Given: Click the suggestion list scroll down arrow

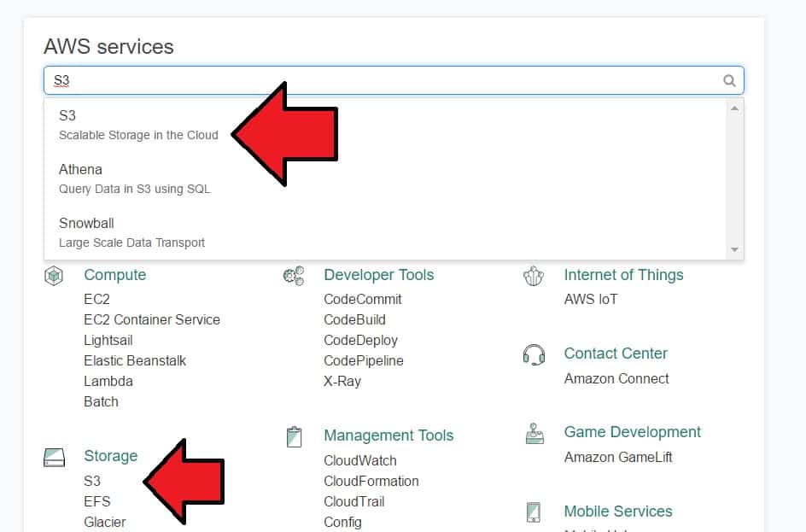Looking at the screenshot, I should [x=734, y=250].
